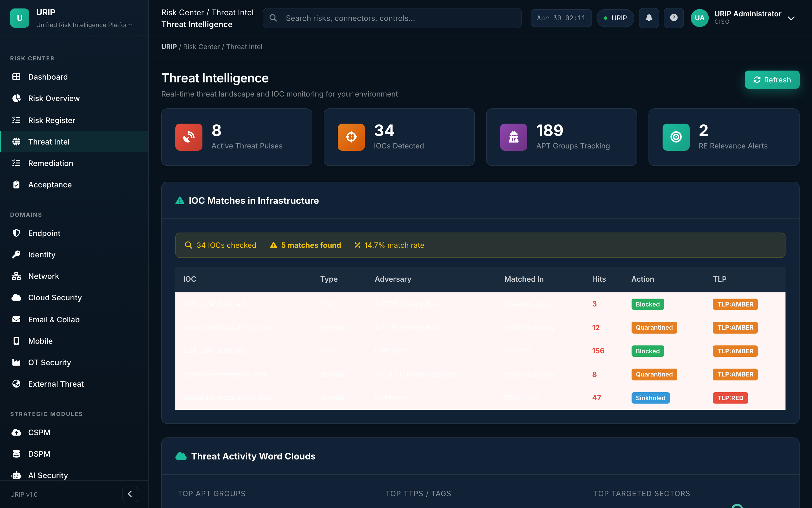This screenshot has width=812, height=508.
Task: Open the Remediation page
Action: point(74,163)
